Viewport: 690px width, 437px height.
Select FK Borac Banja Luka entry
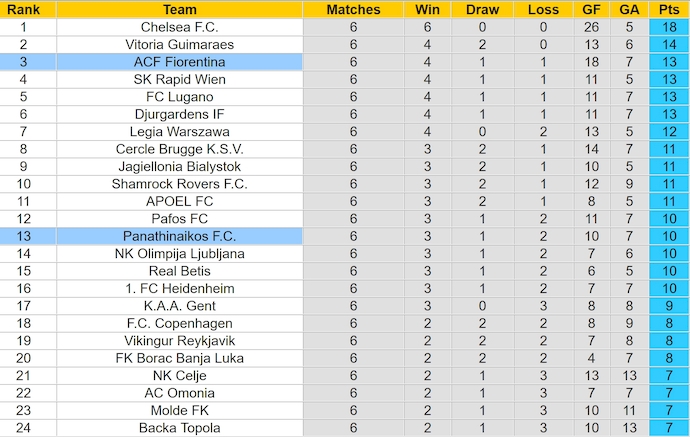pyautogui.click(x=179, y=358)
